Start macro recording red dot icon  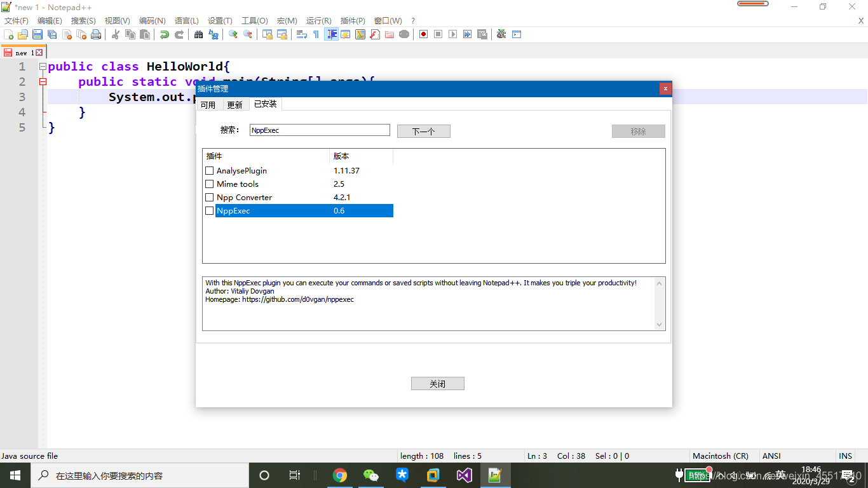[x=424, y=34]
